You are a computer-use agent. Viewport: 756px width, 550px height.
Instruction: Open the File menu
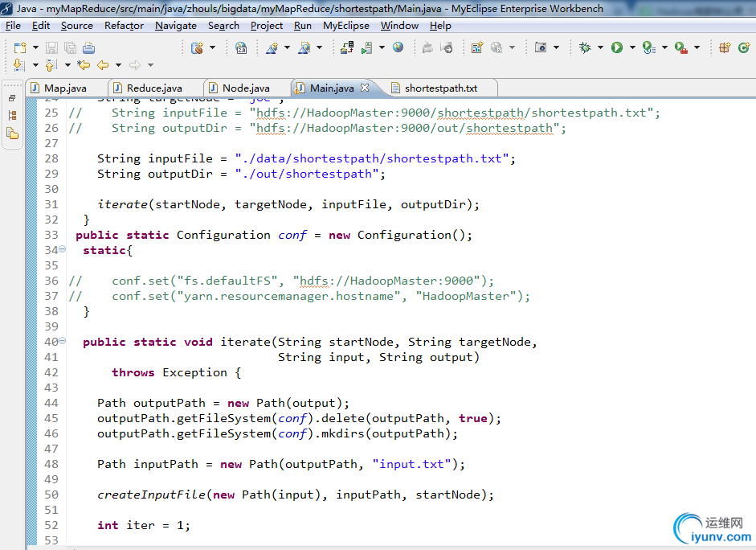(13, 26)
